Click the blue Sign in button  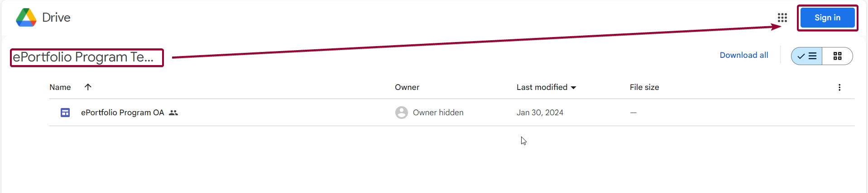point(828,18)
